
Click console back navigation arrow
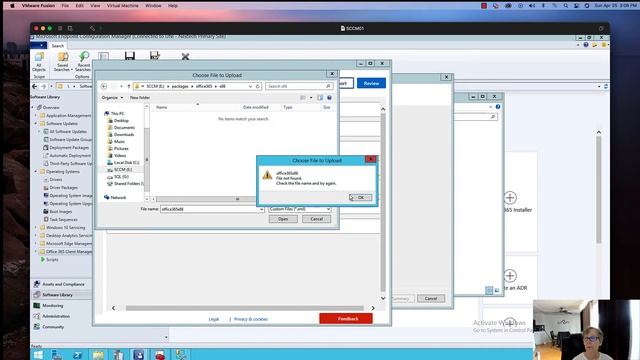[x=35, y=86]
